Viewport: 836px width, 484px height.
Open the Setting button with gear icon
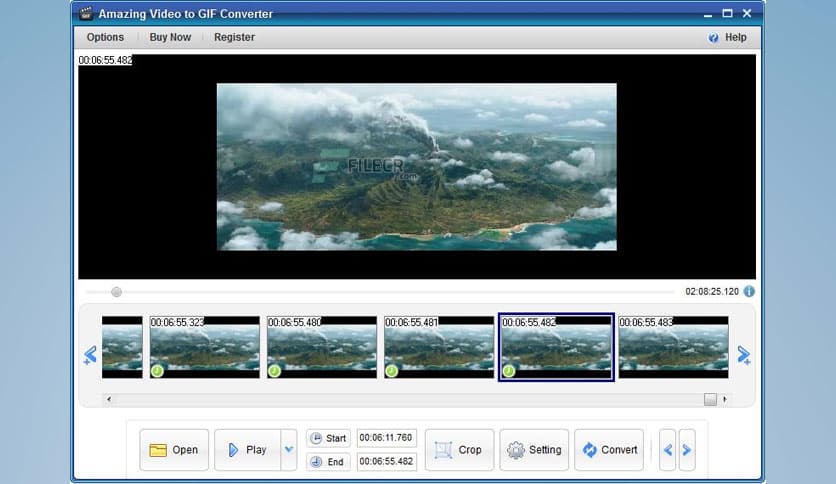point(534,450)
